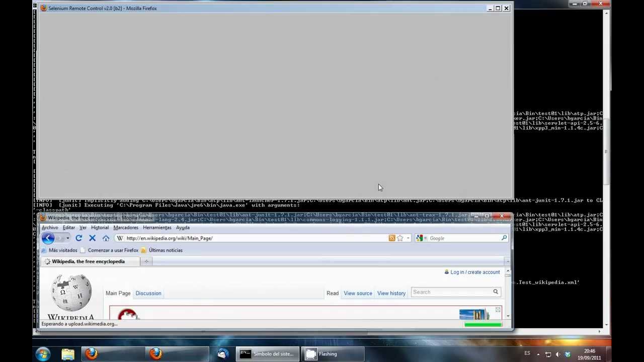Open the Historial menu

(100, 228)
